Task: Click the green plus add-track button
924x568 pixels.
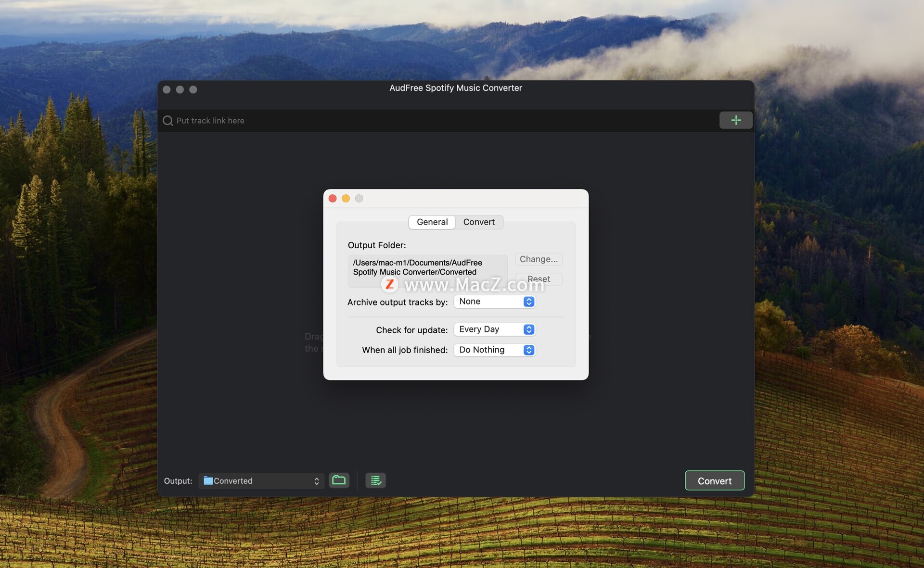Action: [x=735, y=120]
